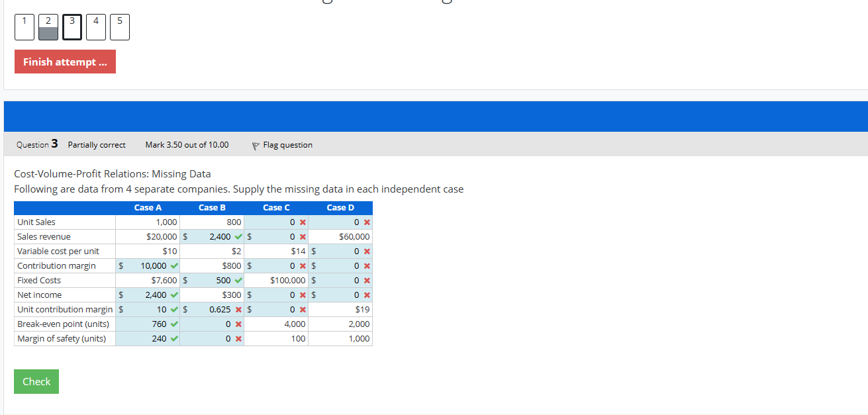The image size is (868, 415).
Task: Edit Case A Contribution margin field
Action: 147,265
